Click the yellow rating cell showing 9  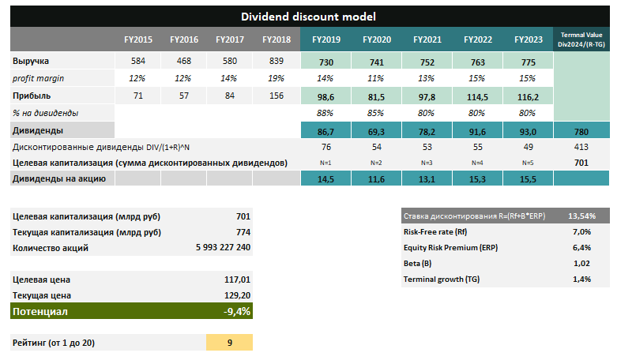229,343
